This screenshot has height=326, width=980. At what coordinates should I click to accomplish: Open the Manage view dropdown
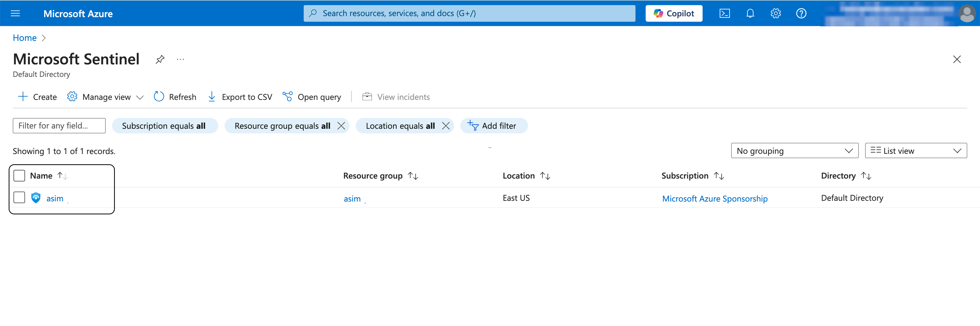[105, 97]
